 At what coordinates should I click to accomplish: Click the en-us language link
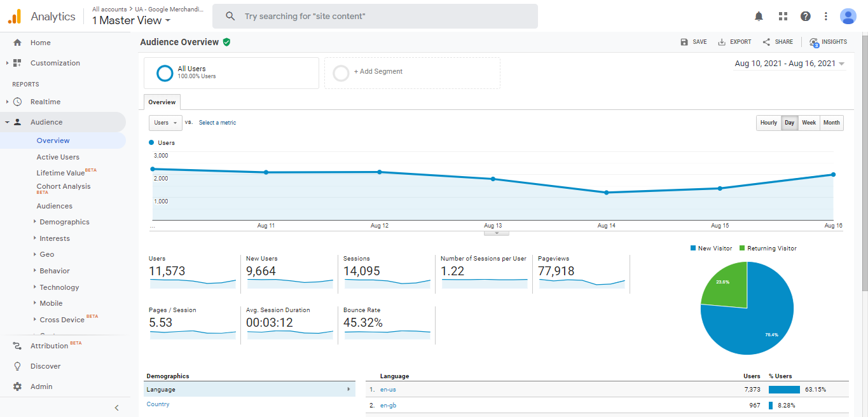tap(388, 390)
